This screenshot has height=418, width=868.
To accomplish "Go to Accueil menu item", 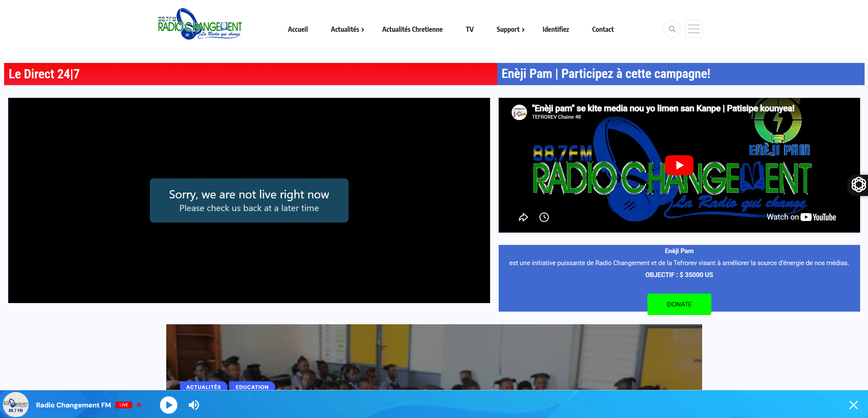I will tap(298, 29).
